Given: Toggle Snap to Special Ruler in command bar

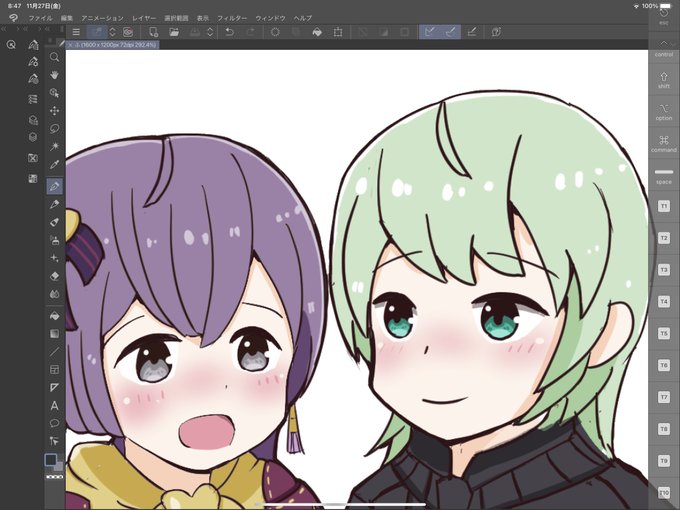Looking at the screenshot, I should coord(451,32).
